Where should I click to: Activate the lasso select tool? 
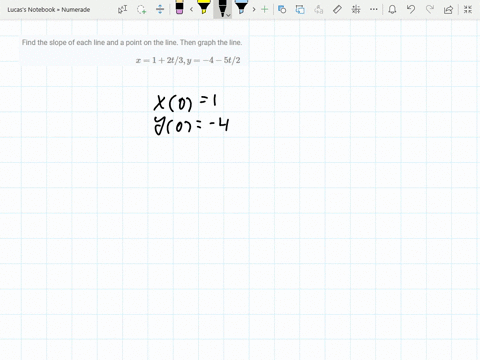pos(142,9)
